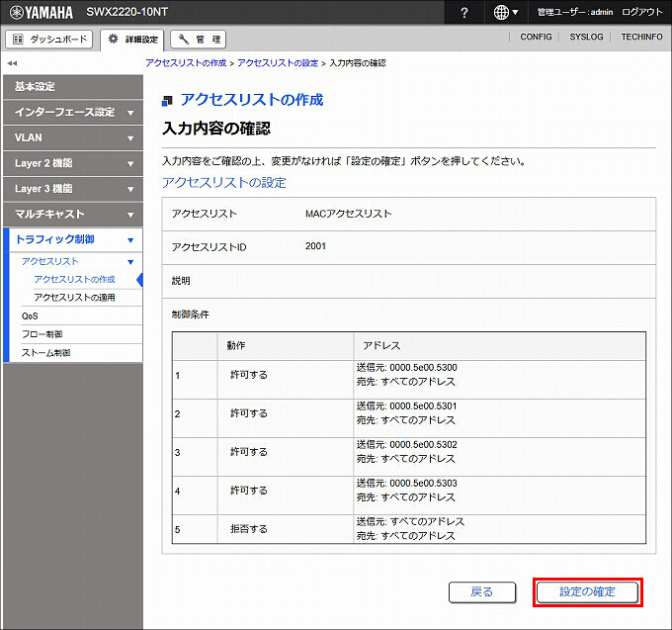Select アクセスリストの作成 in sidebar
The height and width of the screenshot is (630, 672).
(74, 280)
